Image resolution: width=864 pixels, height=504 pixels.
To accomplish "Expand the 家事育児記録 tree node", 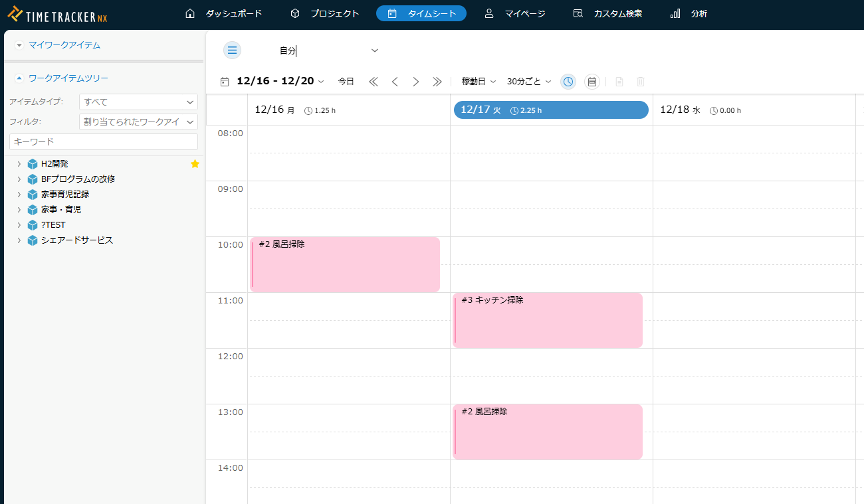I will point(19,195).
